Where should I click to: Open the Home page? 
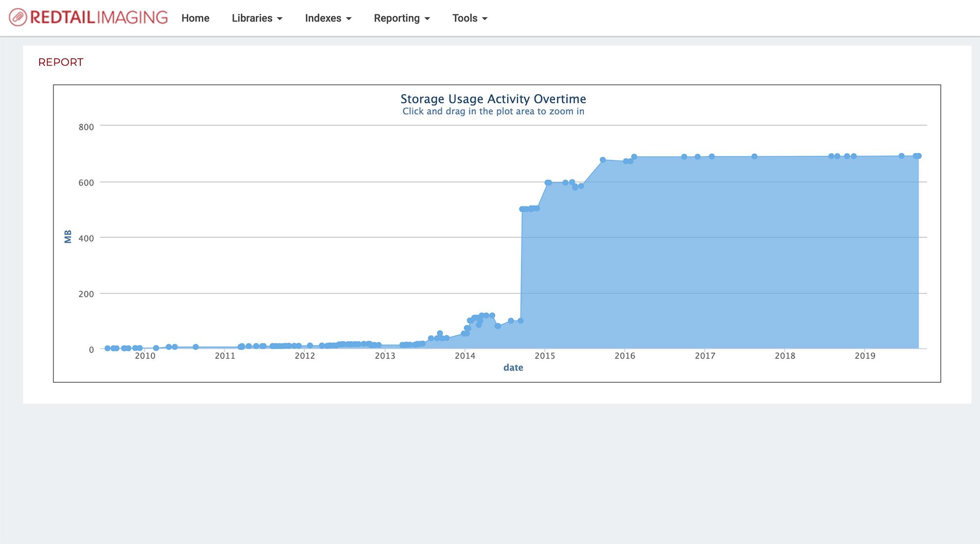(x=195, y=18)
